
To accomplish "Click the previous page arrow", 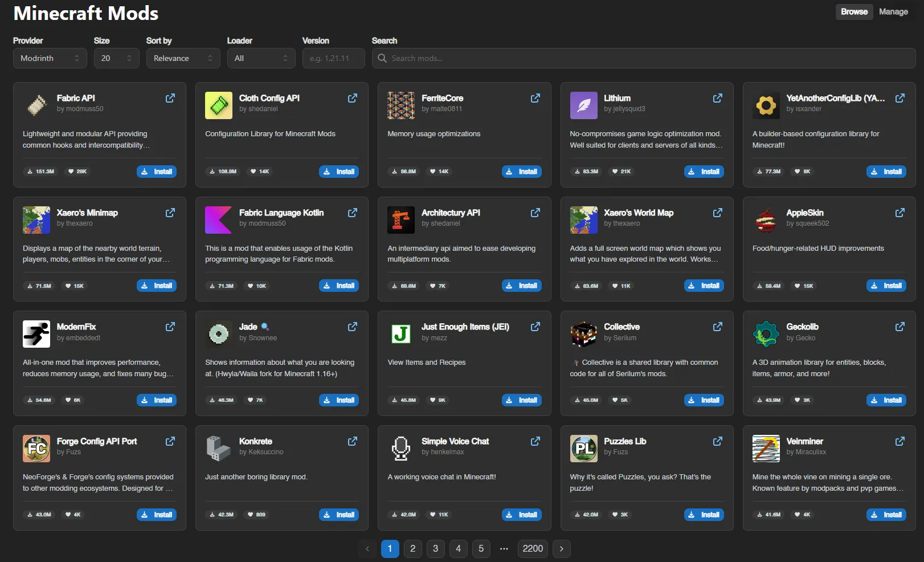I will [x=367, y=548].
